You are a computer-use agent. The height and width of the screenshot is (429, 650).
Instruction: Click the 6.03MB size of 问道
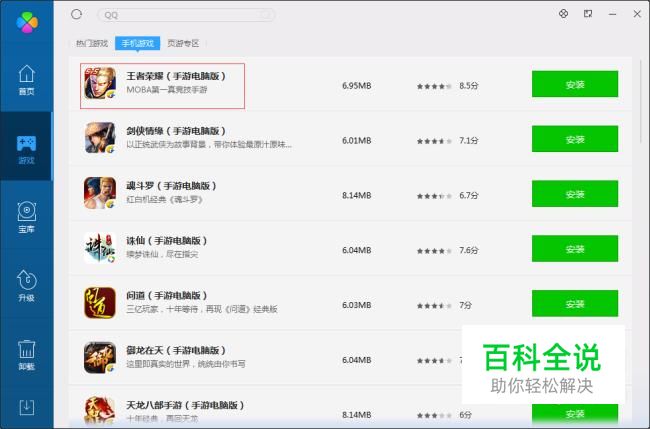click(x=357, y=305)
